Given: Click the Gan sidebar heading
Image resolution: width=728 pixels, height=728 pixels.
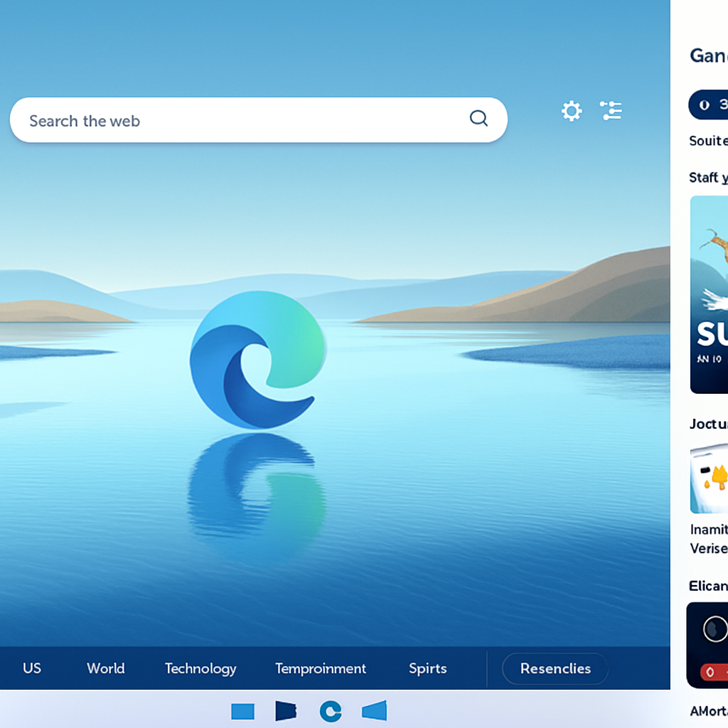Looking at the screenshot, I should pyautogui.click(x=709, y=55).
